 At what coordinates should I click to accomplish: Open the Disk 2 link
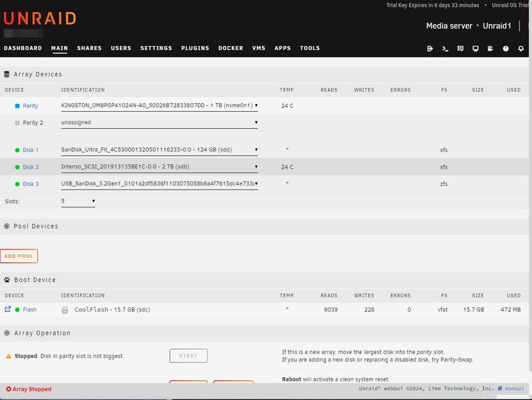[31, 167]
